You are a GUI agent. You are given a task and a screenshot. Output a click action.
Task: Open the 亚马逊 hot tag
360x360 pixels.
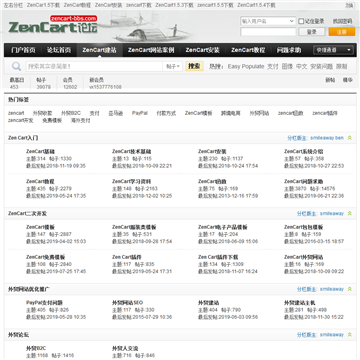pyautogui.click(x=116, y=113)
